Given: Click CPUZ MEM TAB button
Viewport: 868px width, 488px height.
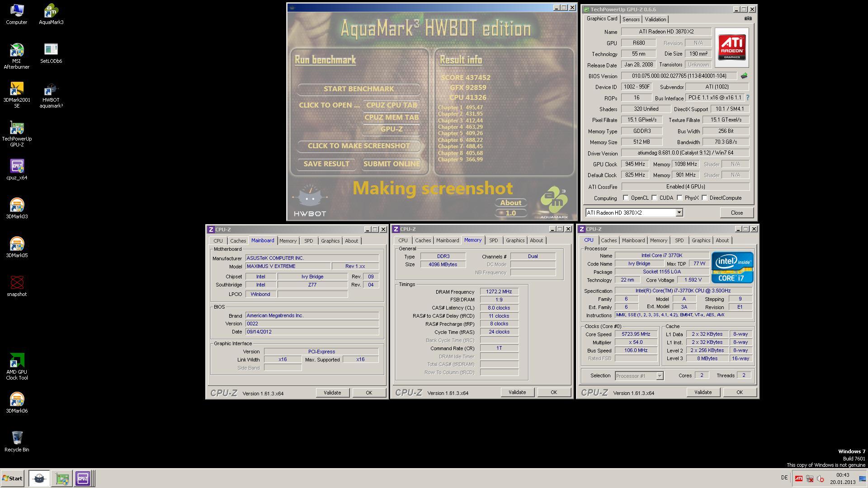Looking at the screenshot, I should pos(392,117).
